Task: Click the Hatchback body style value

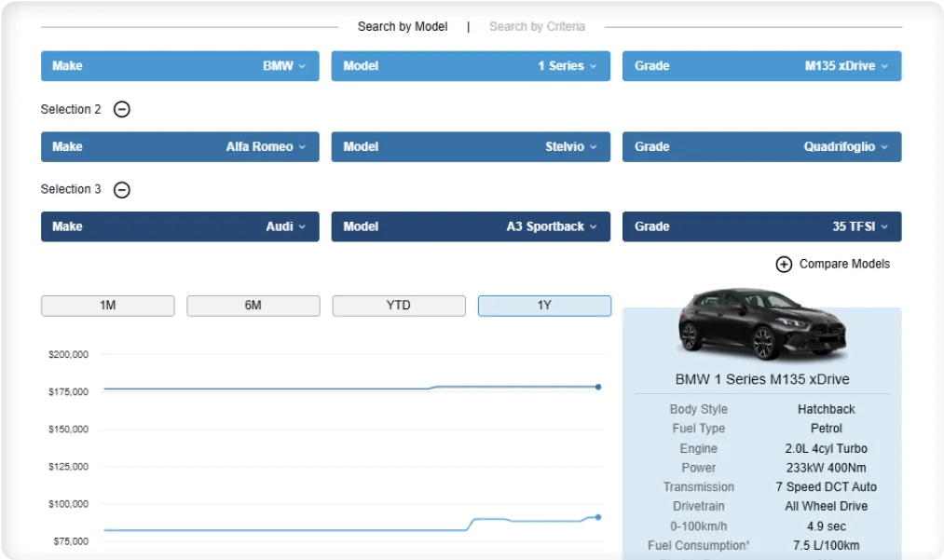Action: [826, 409]
